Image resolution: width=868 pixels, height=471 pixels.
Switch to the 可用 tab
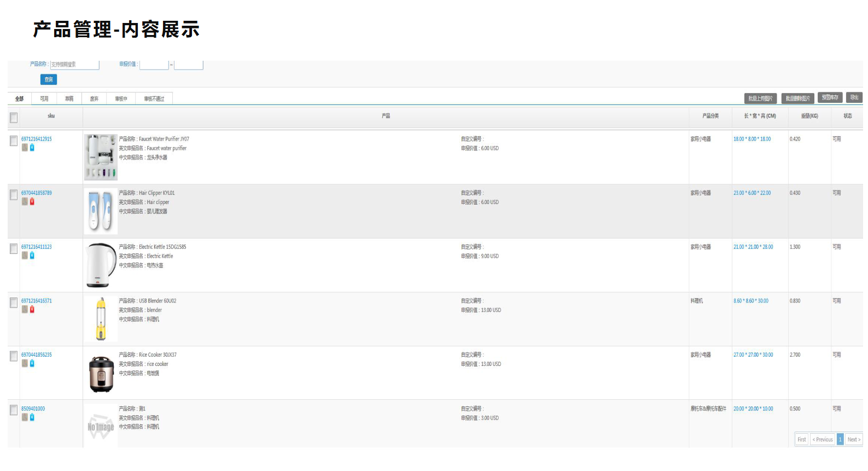click(44, 98)
